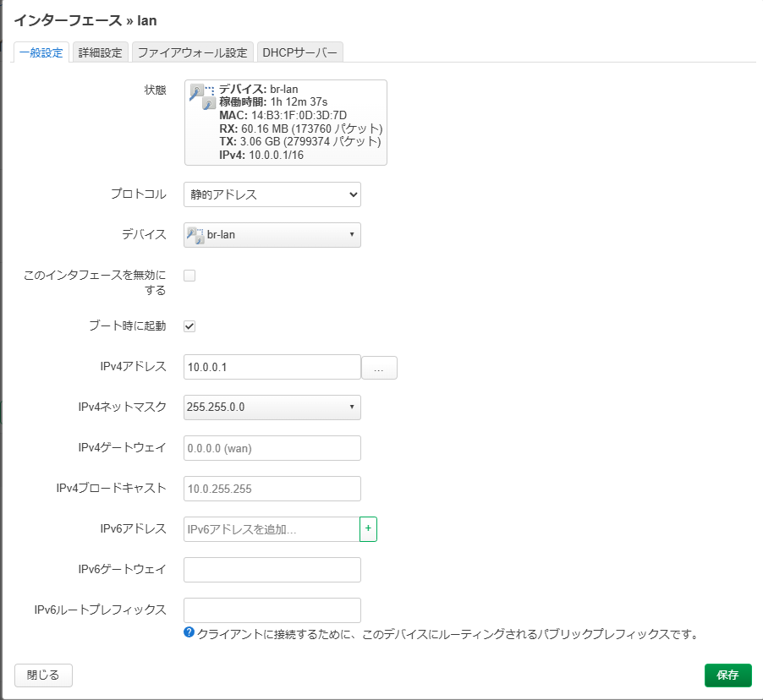Click the 閉じる button
Screen dimensions: 763x700
43,675
